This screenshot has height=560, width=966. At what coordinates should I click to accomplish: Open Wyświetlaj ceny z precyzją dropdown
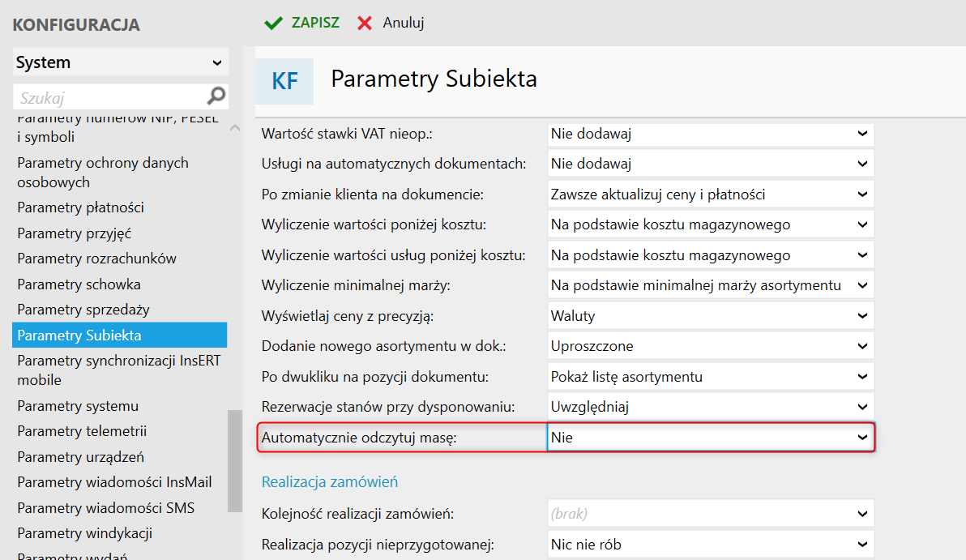[x=861, y=316]
